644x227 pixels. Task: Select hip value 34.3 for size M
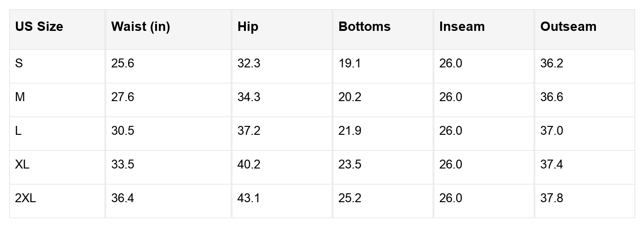tap(249, 97)
